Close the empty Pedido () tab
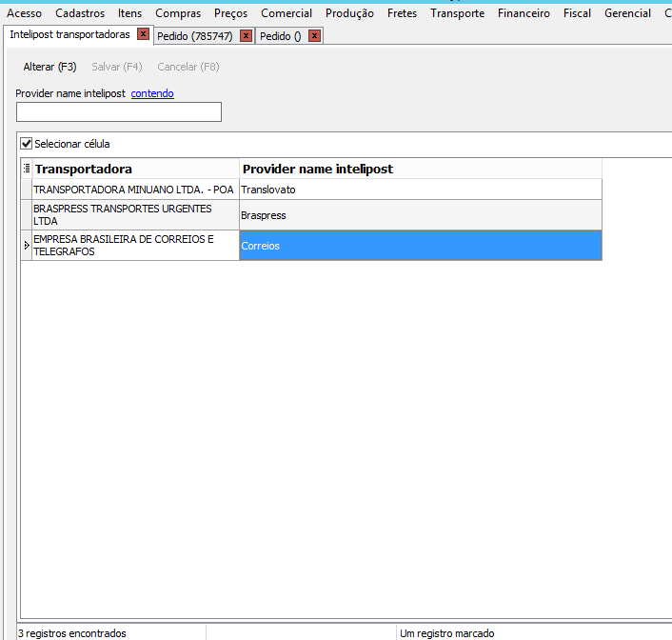The height and width of the screenshot is (640, 672). click(x=314, y=35)
